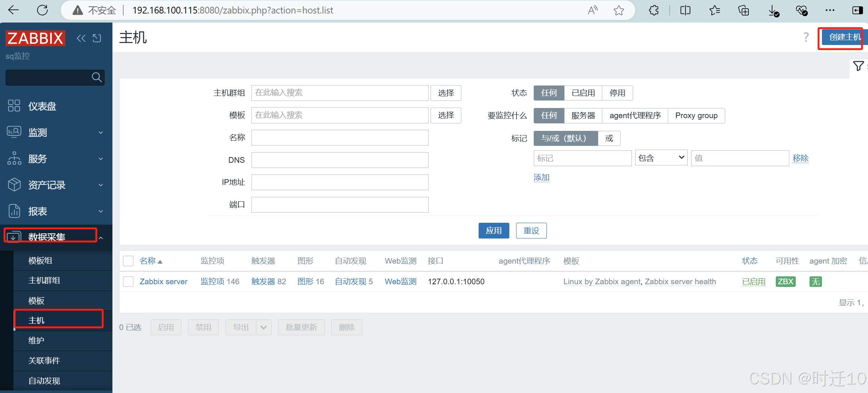This screenshot has width=868, height=393.
Task: Click 重设 reset filter button
Action: pyautogui.click(x=531, y=231)
